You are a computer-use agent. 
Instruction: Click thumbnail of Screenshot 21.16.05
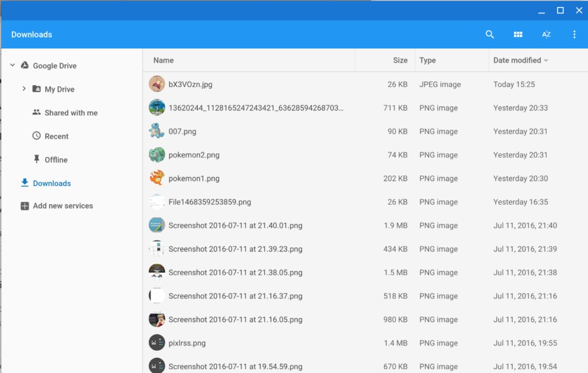[x=157, y=320]
